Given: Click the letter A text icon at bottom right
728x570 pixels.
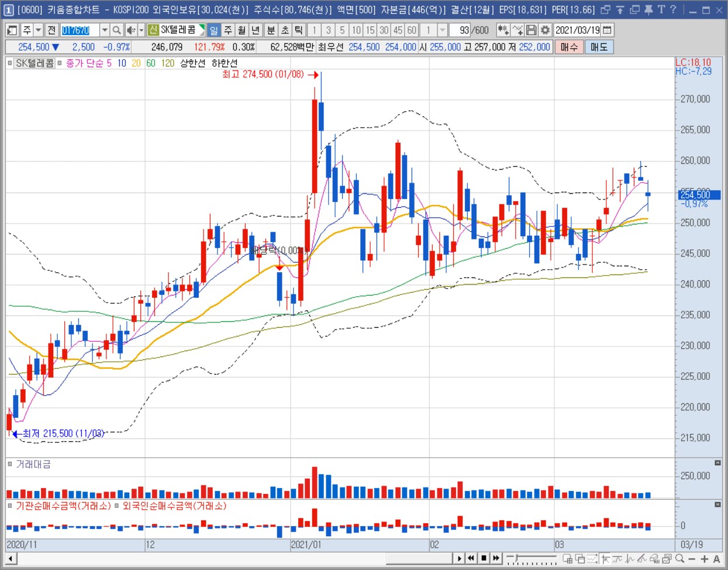Looking at the screenshot, I should pyautogui.click(x=716, y=559).
